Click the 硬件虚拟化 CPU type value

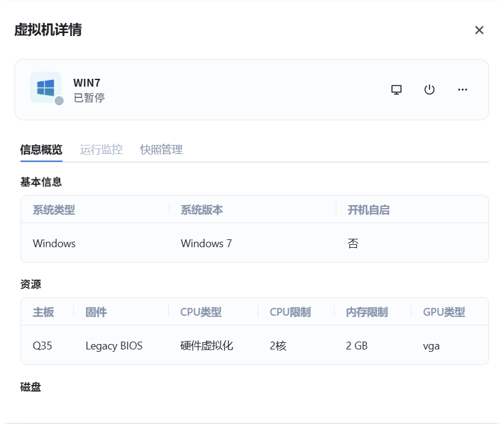[207, 346]
